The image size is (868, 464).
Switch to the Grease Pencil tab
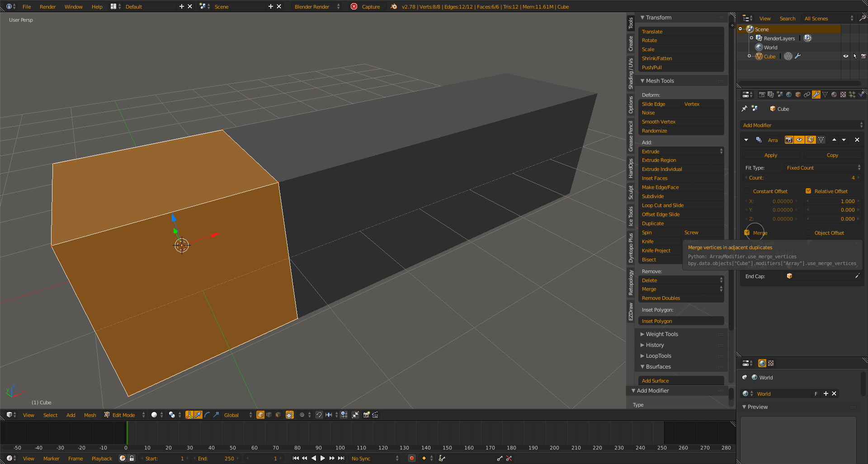click(631, 136)
